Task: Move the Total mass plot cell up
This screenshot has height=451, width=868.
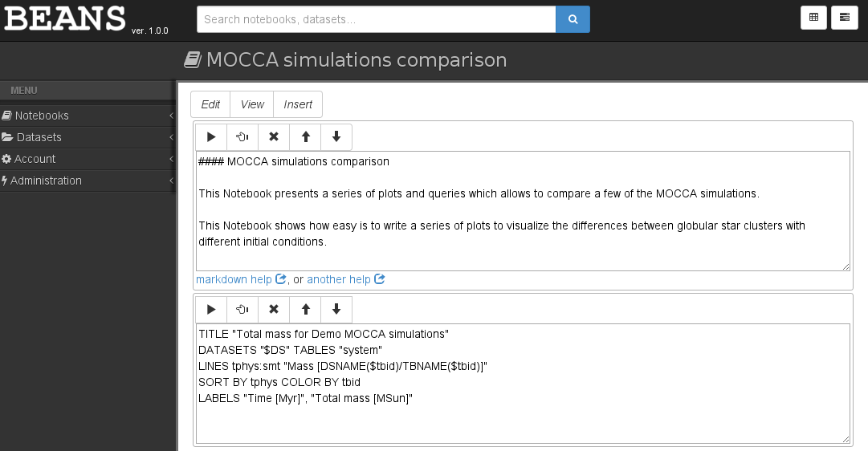Action: [305, 310]
